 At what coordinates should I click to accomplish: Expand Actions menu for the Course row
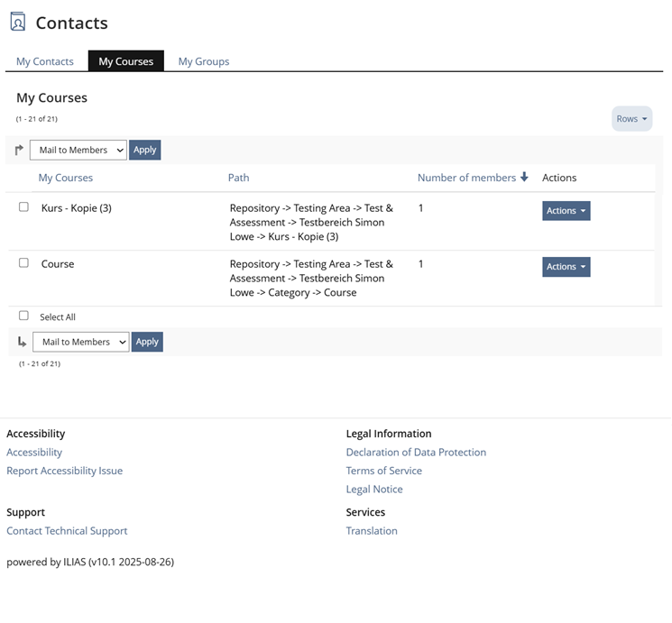pos(566,267)
